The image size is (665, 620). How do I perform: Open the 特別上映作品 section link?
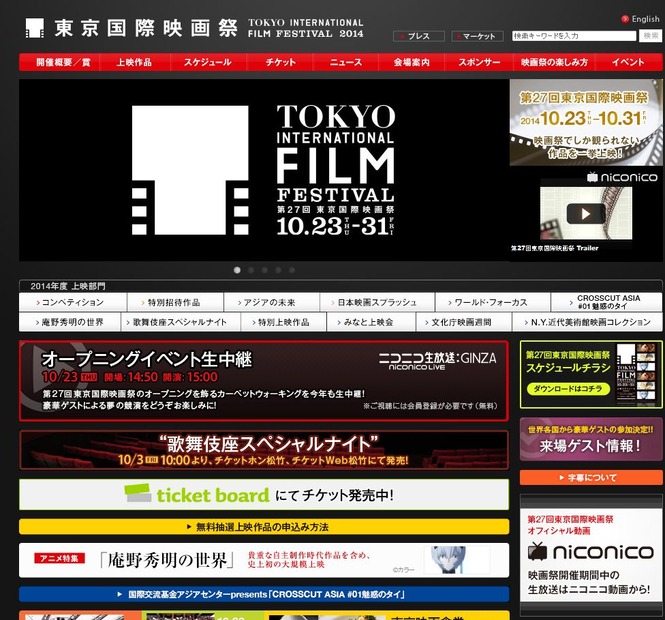click(284, 322)
